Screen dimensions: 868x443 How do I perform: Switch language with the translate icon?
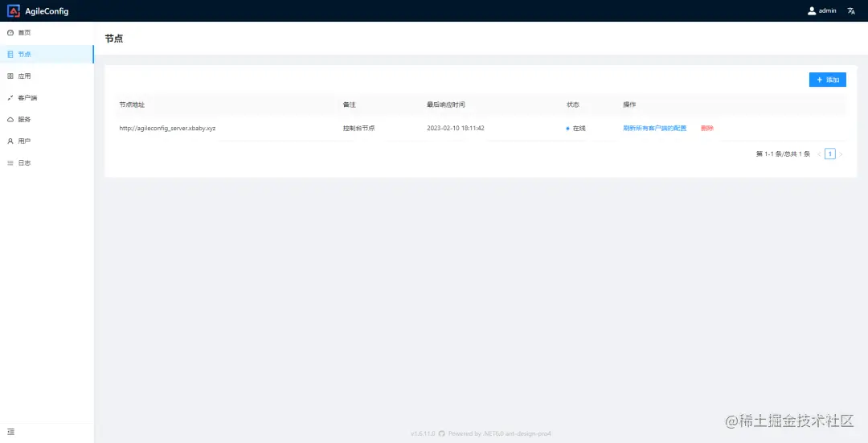coord(851,10)
